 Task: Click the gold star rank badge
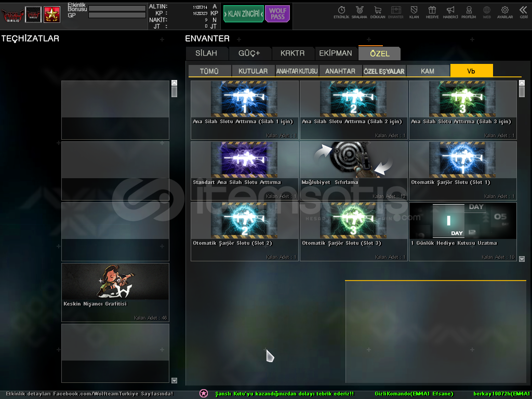tap(52, 15)
